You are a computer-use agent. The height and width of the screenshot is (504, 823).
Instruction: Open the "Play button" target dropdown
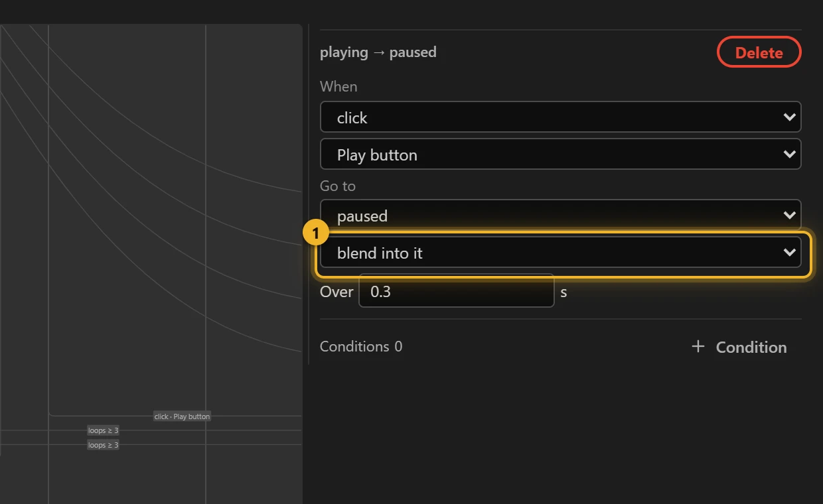pos(560,155)
